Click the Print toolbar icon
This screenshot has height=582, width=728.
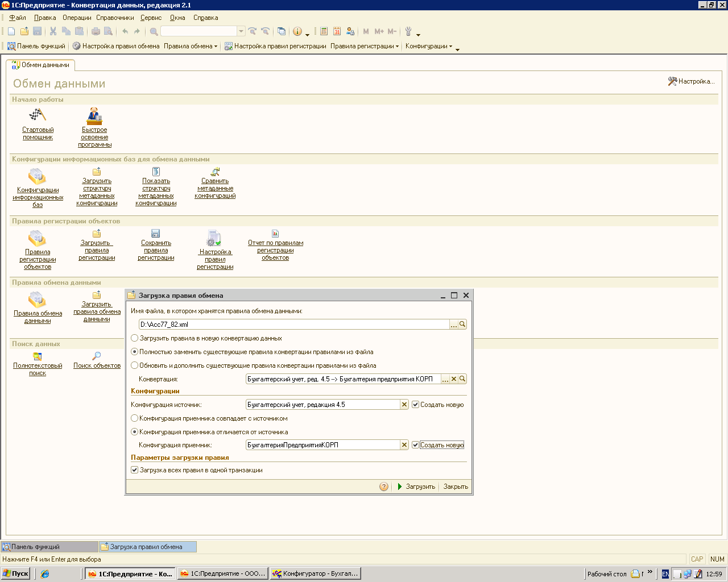[x=96, y=31]
